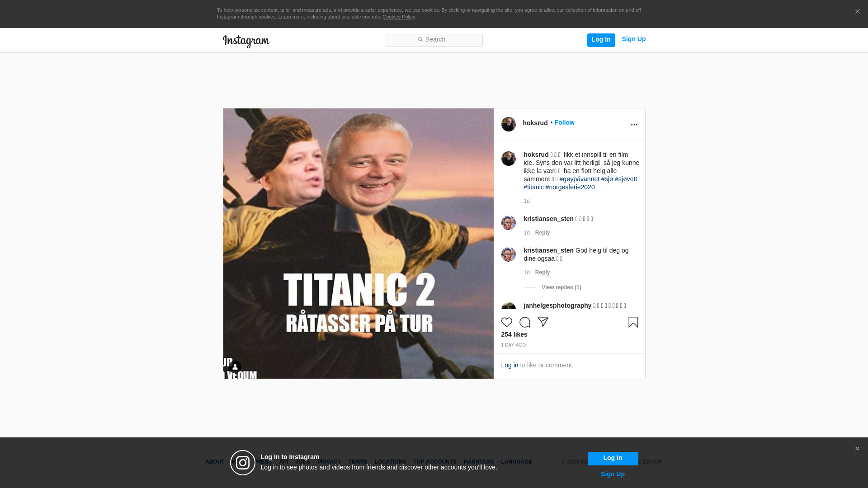This screenshot has height=488, width=868.
Task: Share the post with paper plane icon
Action: tap(543, 322)
